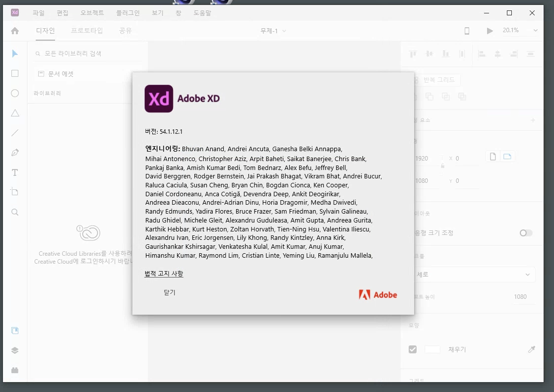Image resolution: width=554 pixels, height=392 pixels.
Task: Uncheck the 채우기 fill checkbox
Action: point(413,349)
